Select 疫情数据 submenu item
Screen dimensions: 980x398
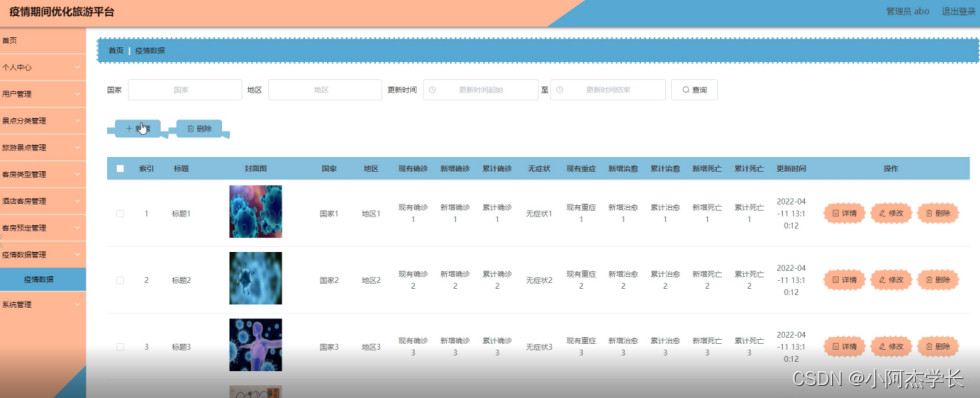[x=42, y=280]
